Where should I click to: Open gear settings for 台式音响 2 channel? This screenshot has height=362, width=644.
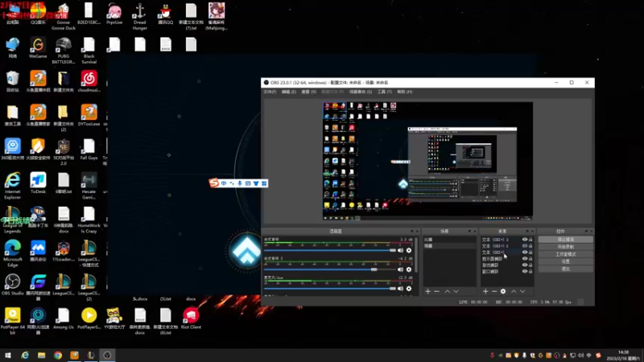pos(409,269)
